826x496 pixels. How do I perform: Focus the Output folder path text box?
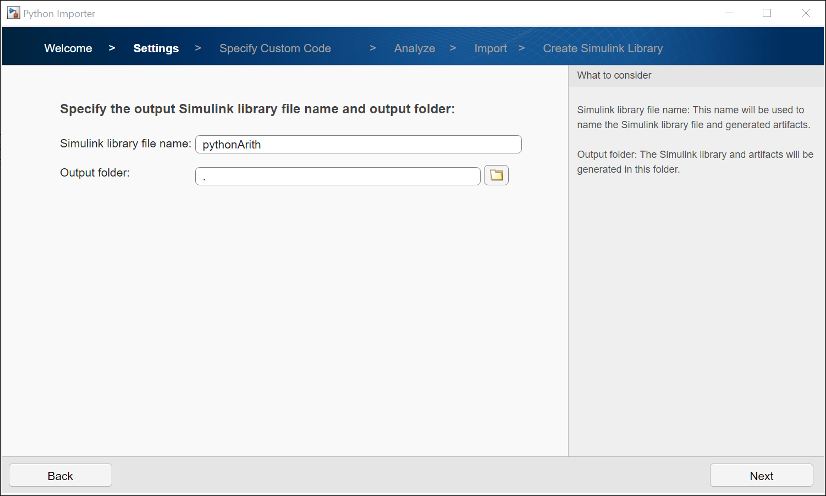pyautogui.click(x=338, y=176)
